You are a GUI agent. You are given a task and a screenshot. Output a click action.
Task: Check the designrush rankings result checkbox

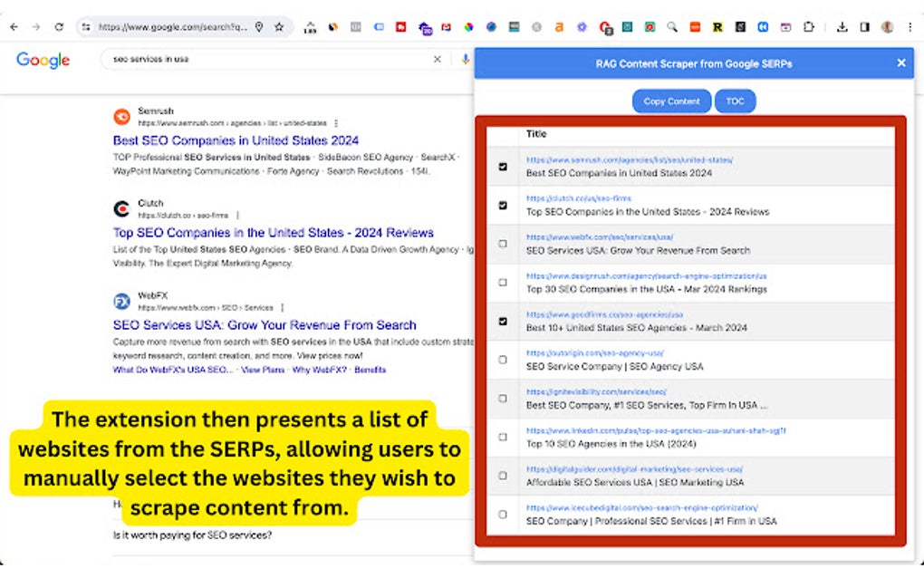click(x=503, y=282)
